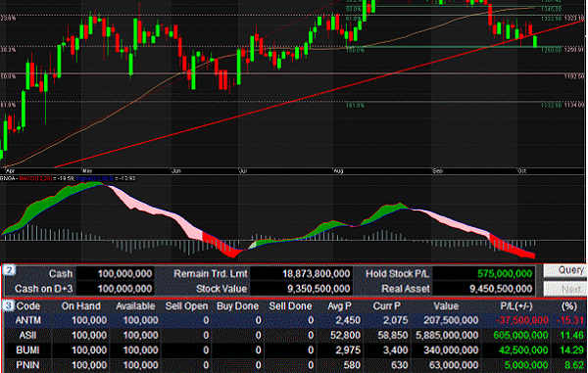Click BUMI current price 3,400

(396, 350)
